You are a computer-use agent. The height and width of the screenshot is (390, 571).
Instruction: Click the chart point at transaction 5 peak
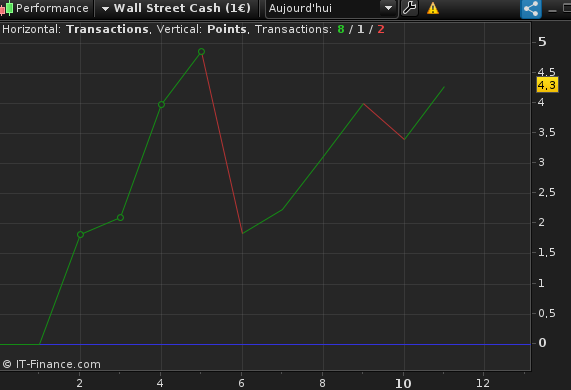[x=201, y=52]
